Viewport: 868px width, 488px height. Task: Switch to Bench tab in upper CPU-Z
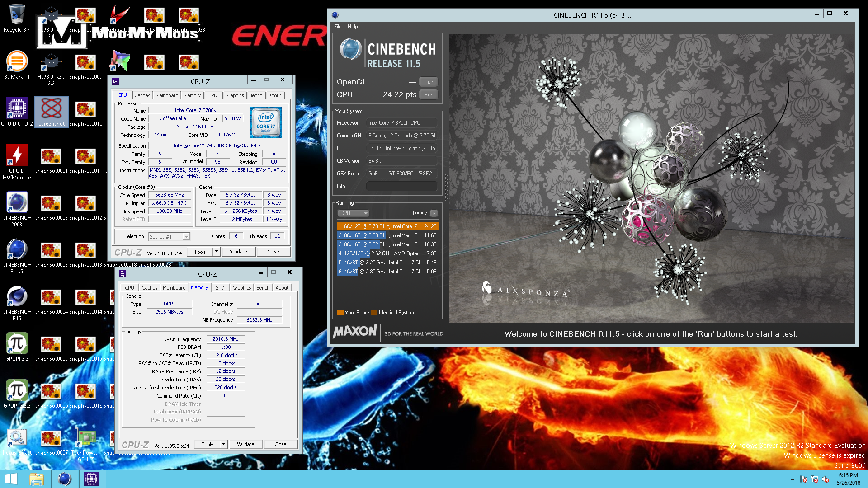[x=255, y=95]
